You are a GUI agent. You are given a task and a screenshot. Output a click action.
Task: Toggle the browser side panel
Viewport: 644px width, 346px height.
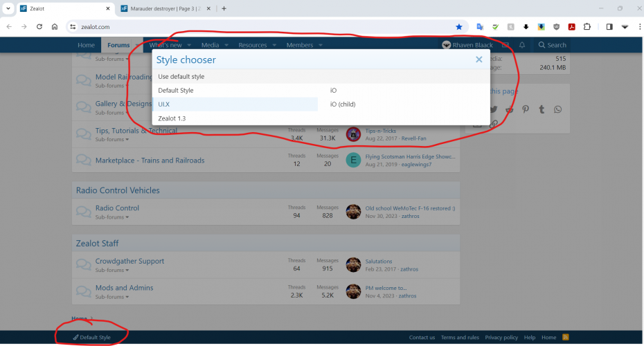point(609,27)
